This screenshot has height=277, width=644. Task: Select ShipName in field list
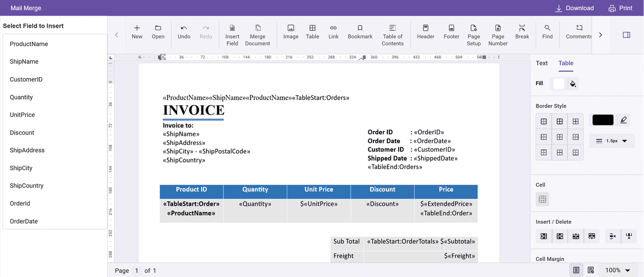pyautogui.click(x=55, y=61)
